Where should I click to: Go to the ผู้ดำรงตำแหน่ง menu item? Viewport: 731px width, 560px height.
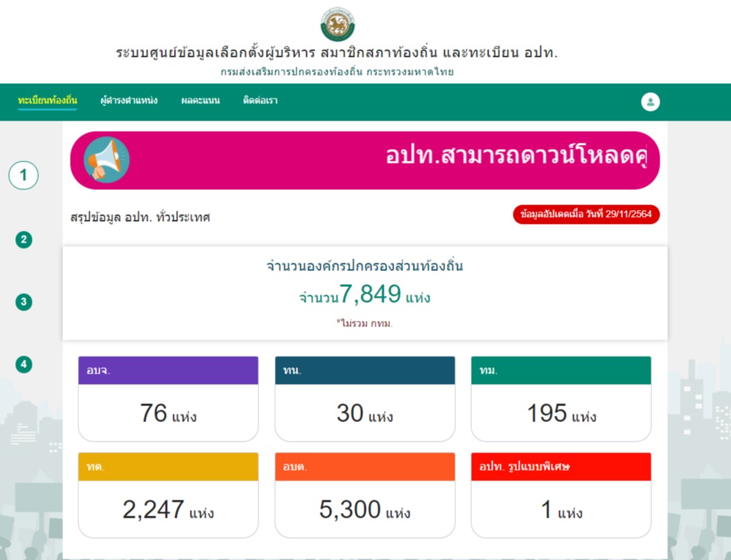point(129,100)
